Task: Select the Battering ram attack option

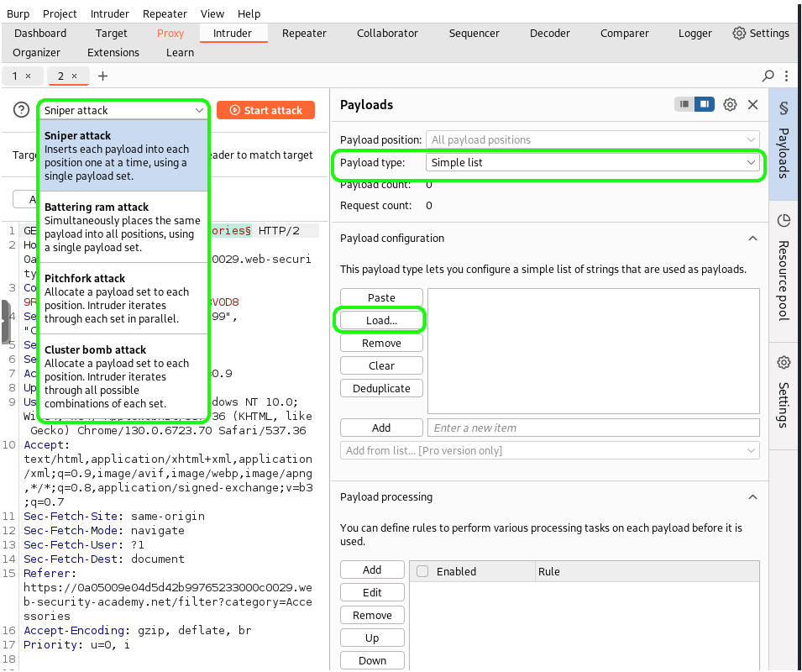Action: click(x=123, y=227)
